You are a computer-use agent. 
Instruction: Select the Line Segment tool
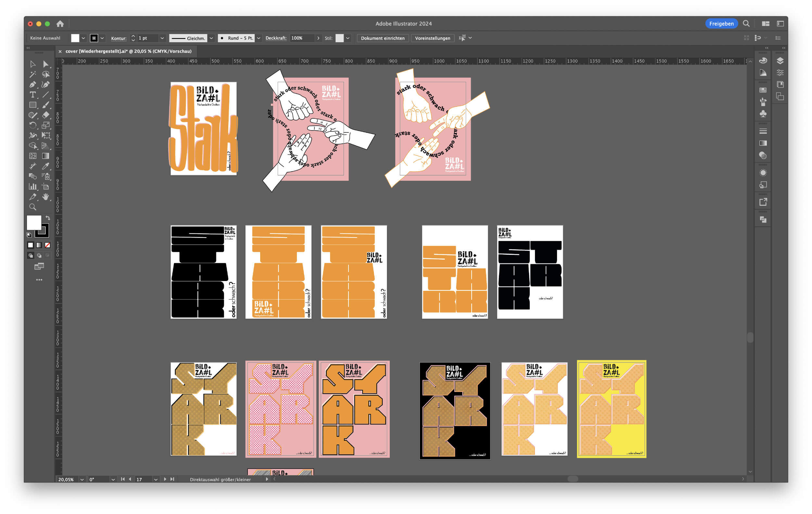[x=45, y=95]
